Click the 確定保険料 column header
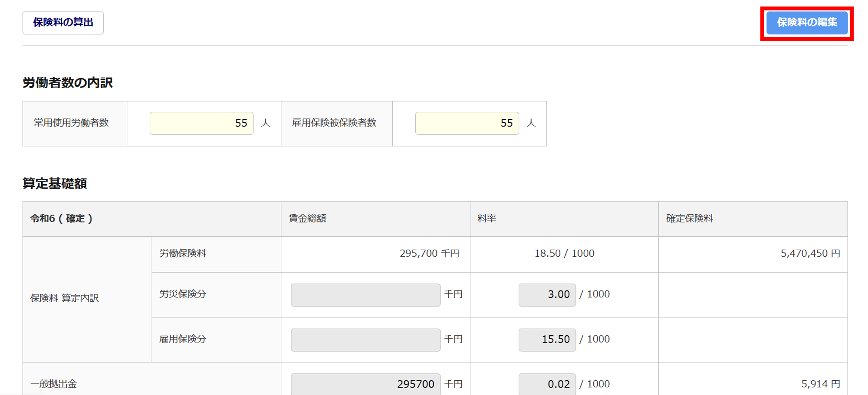Image resolution: width=868 pixels, height=395 pixels. click(x=753, y=219)
